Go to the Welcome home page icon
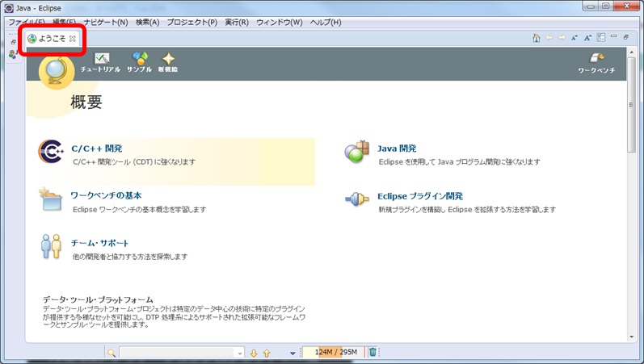This screenshot has height=364, width=644. [x=536, y=38]
